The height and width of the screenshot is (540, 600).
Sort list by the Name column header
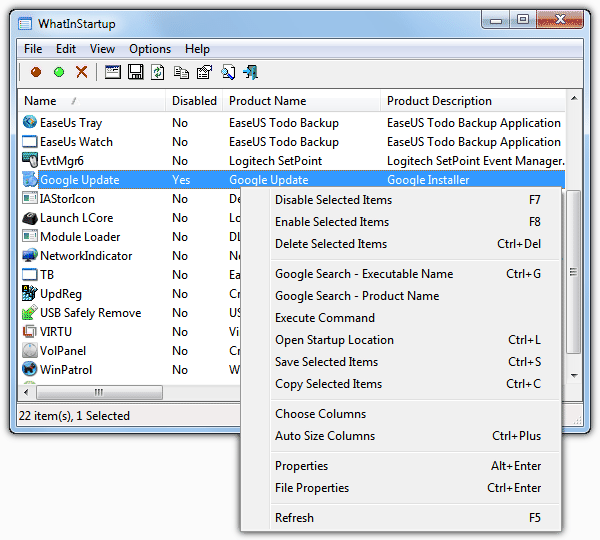click(x=41, y=101)
